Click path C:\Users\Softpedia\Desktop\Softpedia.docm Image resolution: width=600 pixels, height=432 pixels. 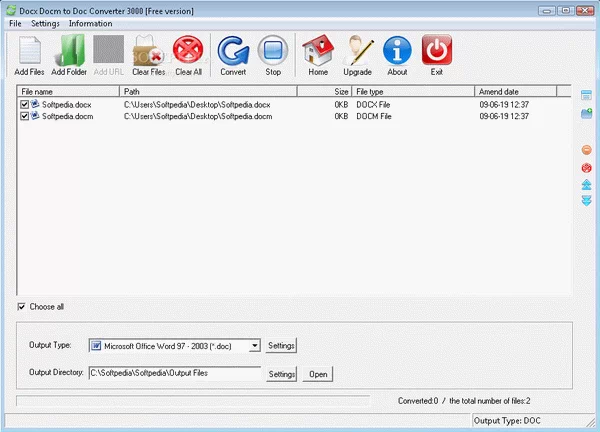(x=198, y=116)
